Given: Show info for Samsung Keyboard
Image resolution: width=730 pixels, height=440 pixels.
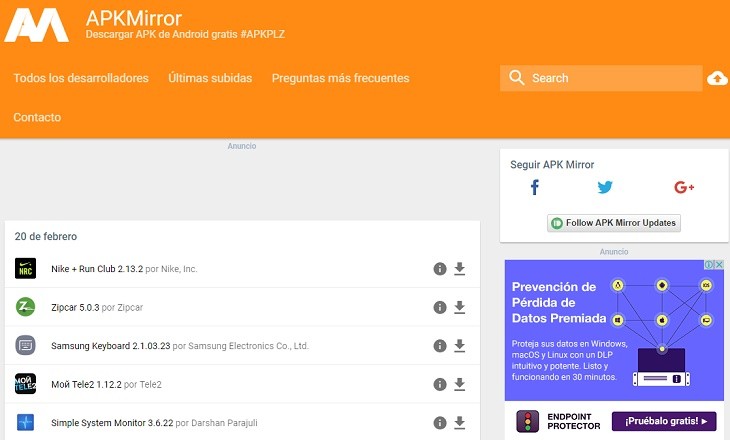Looking at the screenshot, I should (x=440, y=346).
